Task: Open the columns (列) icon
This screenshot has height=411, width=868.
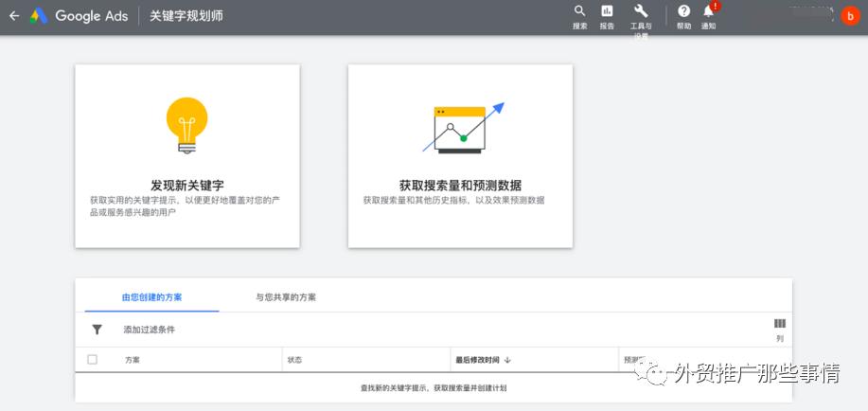Action: (x=780, y=324)
